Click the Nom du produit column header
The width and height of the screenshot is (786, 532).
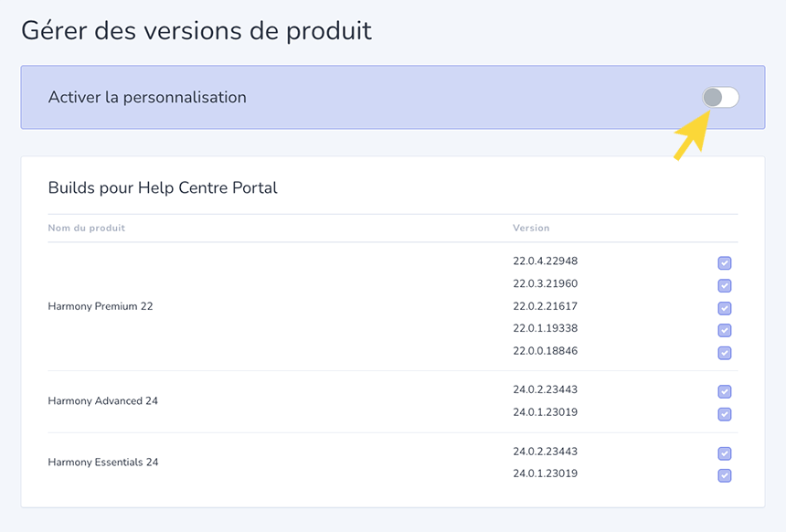pos(86,228)
